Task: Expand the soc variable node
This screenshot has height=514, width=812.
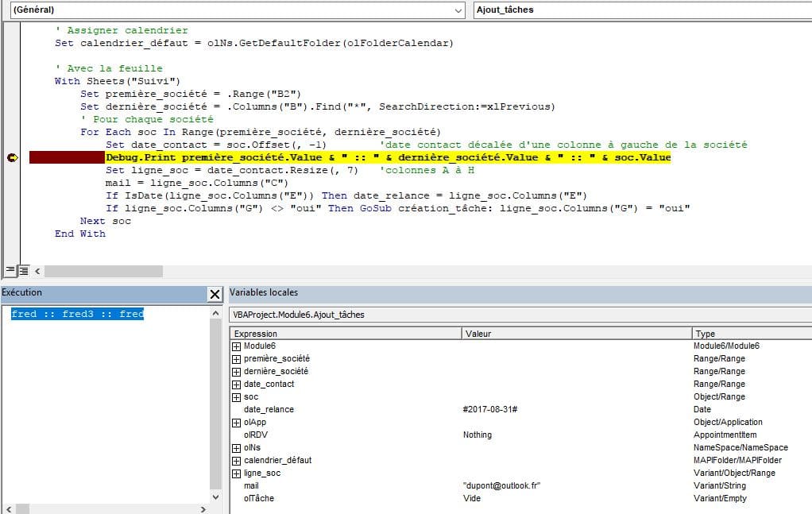Action: pyautogui.click(x=236, y=397)
